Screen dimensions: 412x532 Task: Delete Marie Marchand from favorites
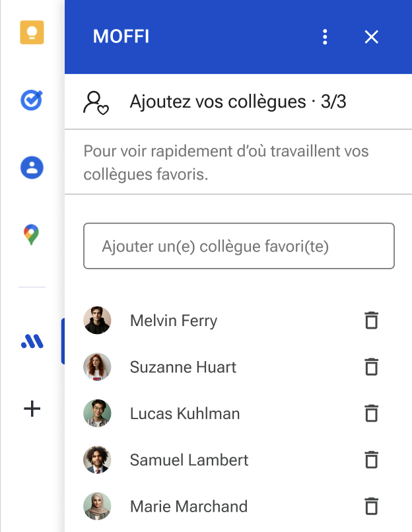pyautogui.click(x=371, y=506)
